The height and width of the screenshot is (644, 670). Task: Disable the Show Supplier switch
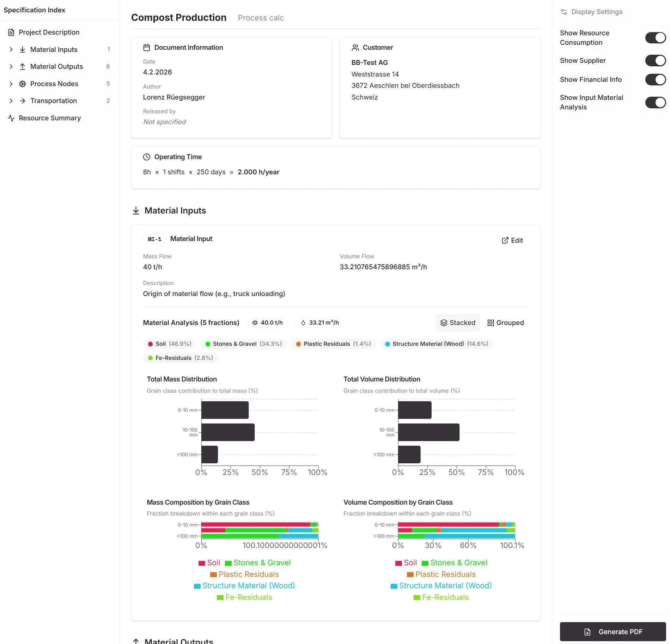coord(655,61)
